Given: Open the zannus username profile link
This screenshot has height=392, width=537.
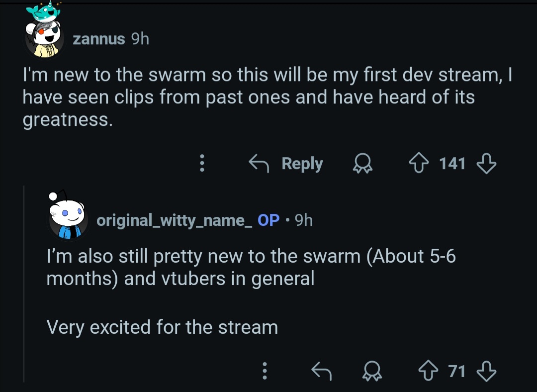Looking at the screenshot, I should coord(98,39).
